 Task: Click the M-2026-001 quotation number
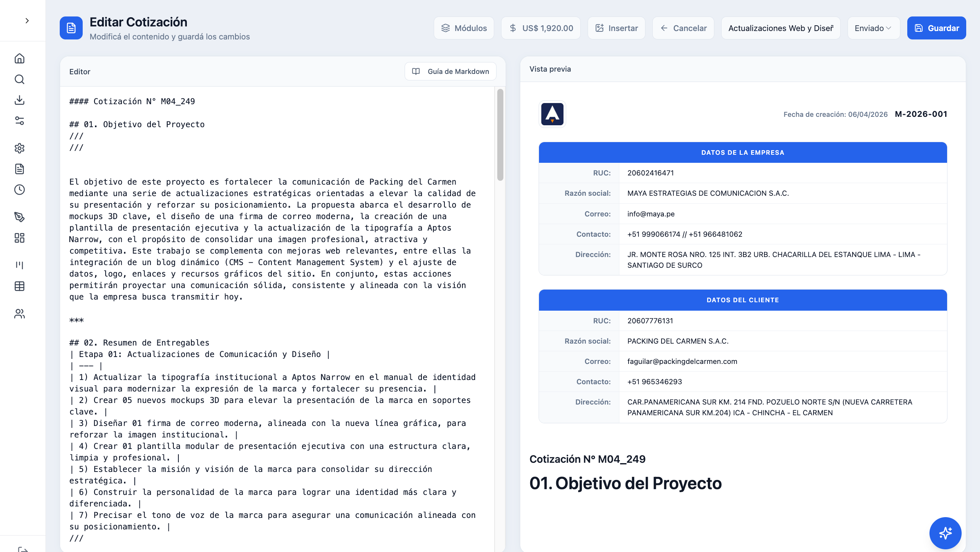921,114
